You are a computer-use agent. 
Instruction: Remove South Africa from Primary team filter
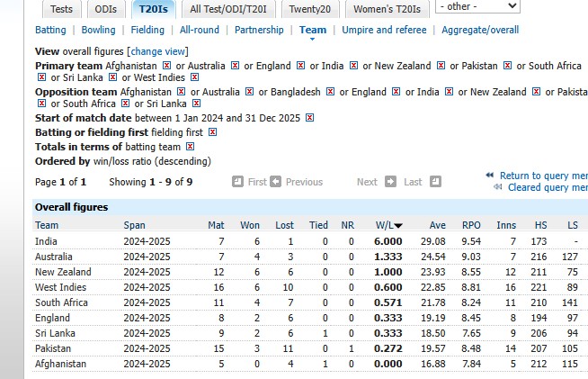(x=41, y=77)
